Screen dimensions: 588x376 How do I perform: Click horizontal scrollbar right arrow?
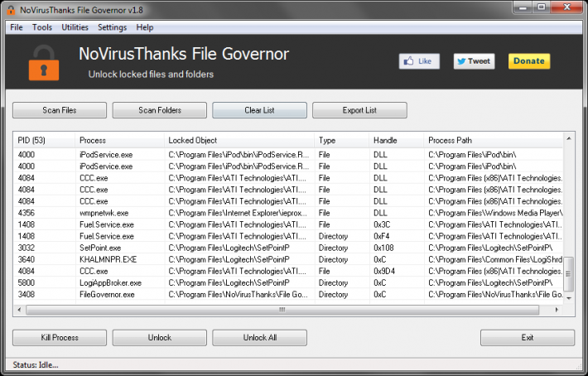(x=557, y=310)
